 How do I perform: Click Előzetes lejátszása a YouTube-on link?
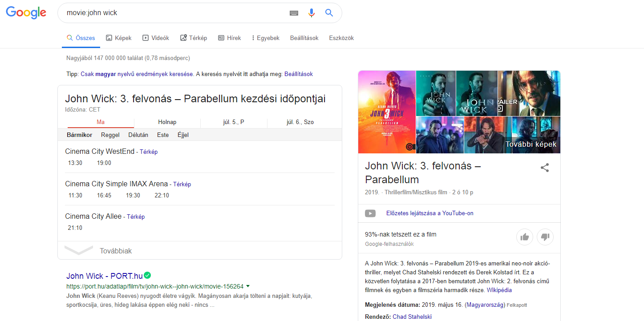point(430,213)
